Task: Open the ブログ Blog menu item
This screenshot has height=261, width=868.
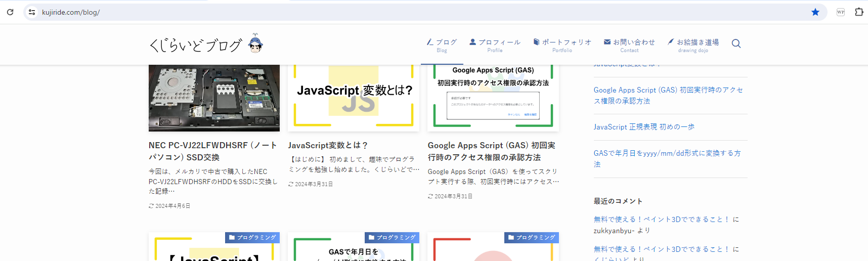Action: point(442,46)
